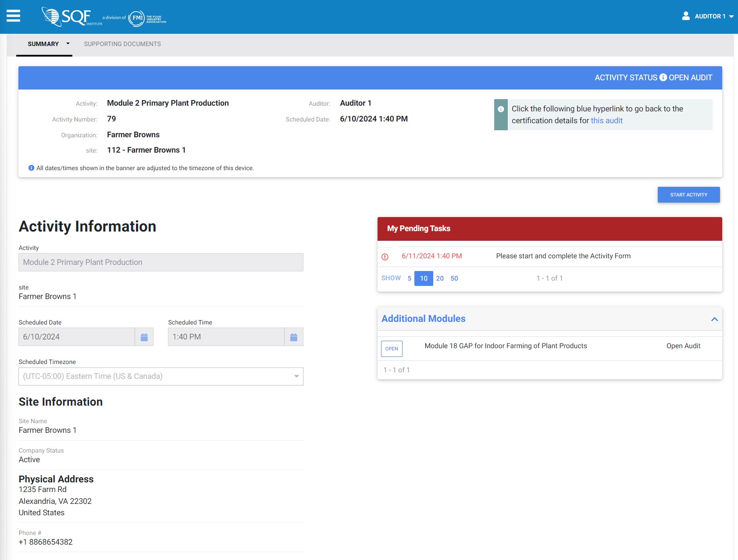
Task: Open the Scheduled Date calendar picker
Action: pyautogui.click(x=144, y=337)
